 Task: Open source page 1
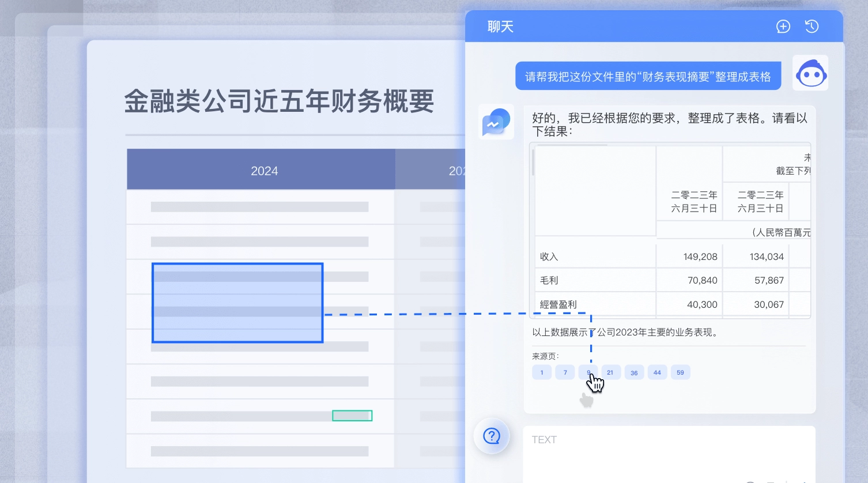click(x=542, y=372)
